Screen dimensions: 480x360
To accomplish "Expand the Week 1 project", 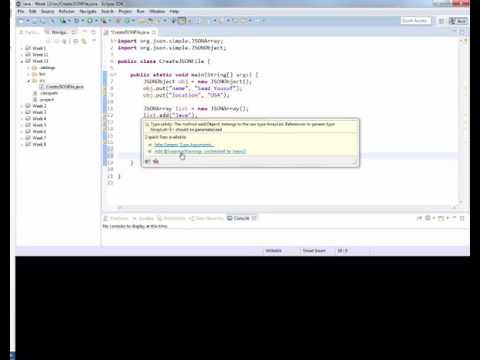I will pyautogui.click(x=22, y=49).
